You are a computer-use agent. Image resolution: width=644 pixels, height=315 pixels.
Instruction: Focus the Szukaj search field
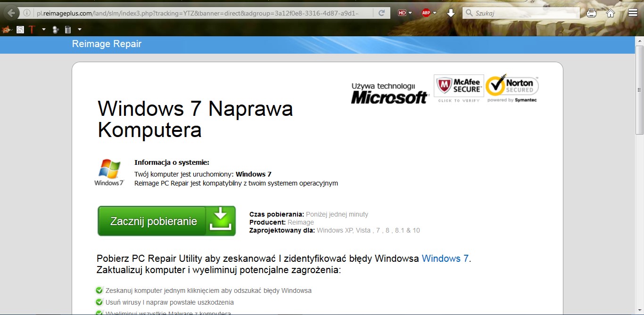click(521, 13)
